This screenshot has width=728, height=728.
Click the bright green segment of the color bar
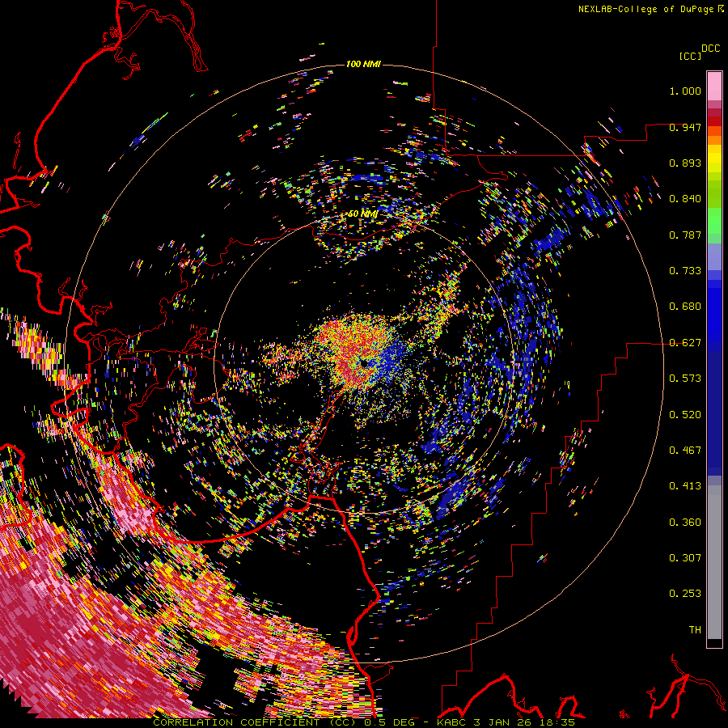point(714,221)
